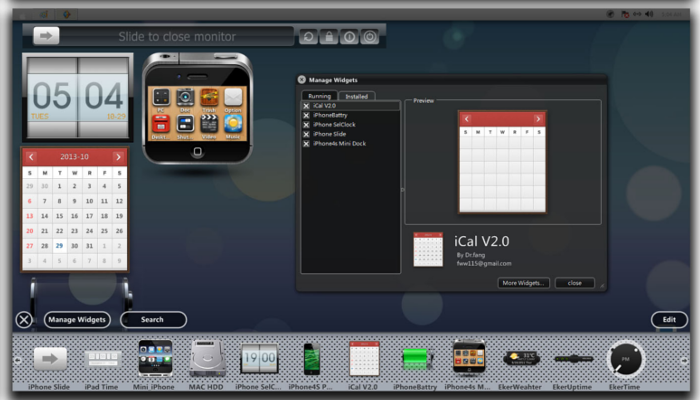Click the flip clock widget
This screenshot has width=700, height=400.
[x=78, y=96]
